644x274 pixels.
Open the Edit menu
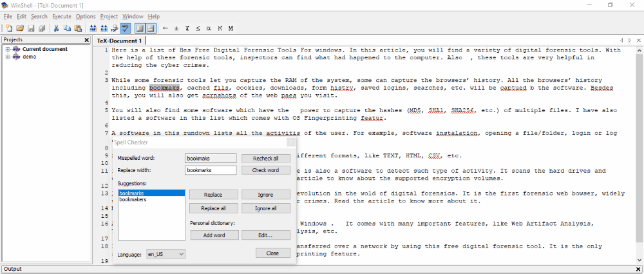(x=21, y=17)
